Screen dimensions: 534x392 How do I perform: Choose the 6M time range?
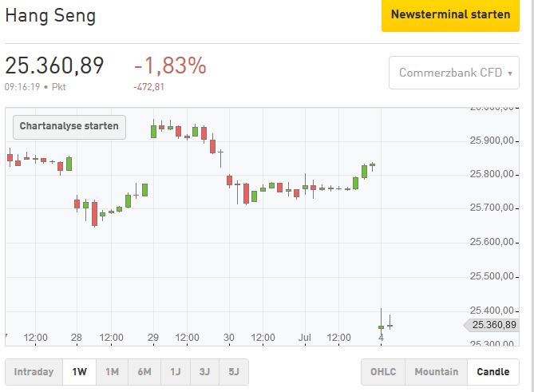click(144, 371)
